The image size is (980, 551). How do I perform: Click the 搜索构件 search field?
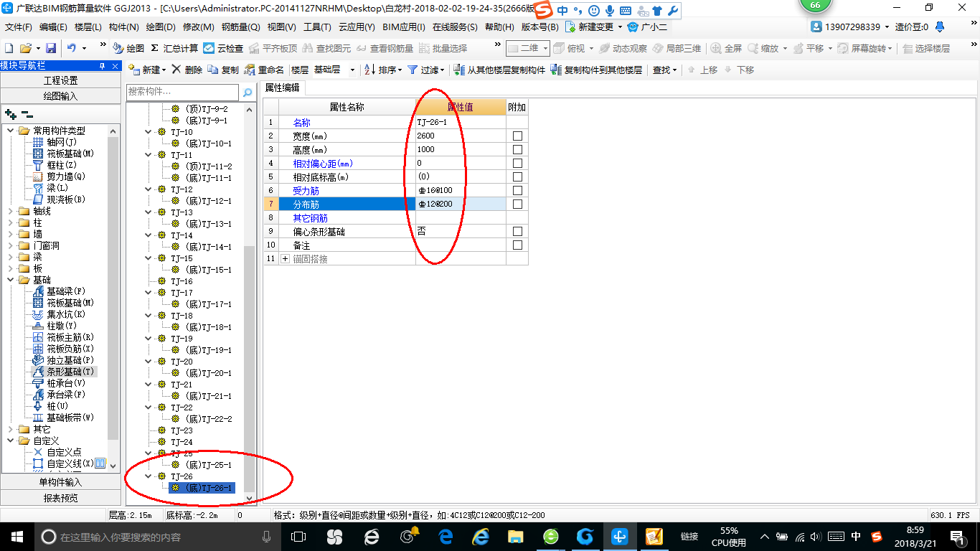pyautogui.click(x=182, y=92)
